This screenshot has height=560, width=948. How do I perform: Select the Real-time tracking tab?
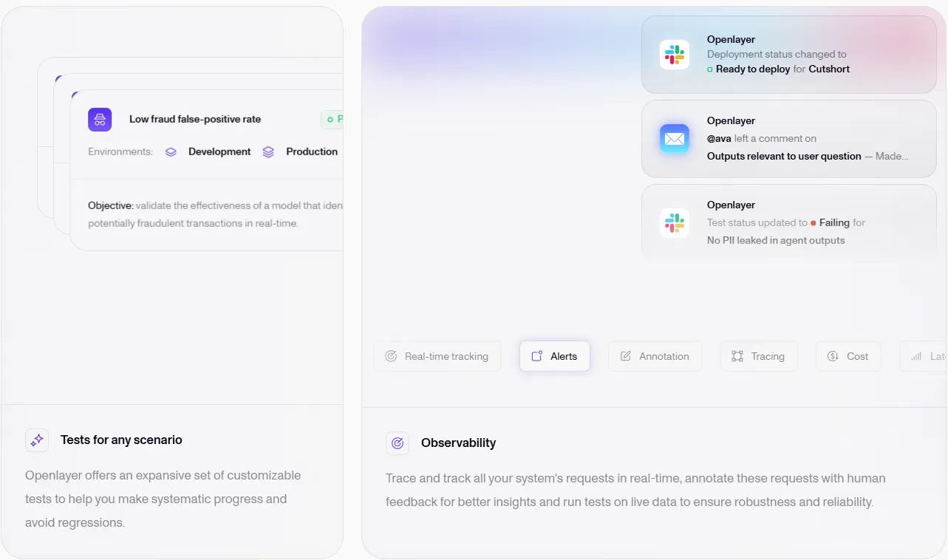pyautogui.click(x=437, y=356)
